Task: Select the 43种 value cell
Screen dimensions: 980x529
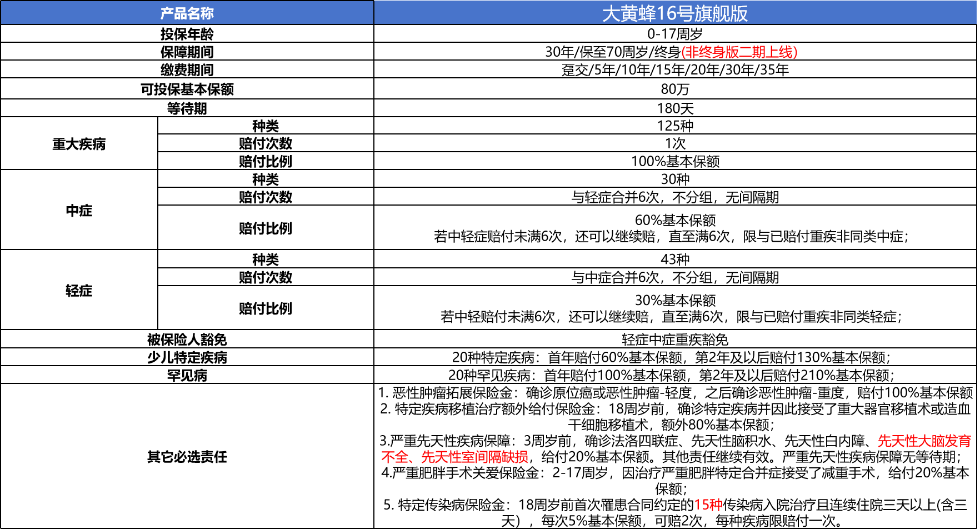Action: pos(675,259)
